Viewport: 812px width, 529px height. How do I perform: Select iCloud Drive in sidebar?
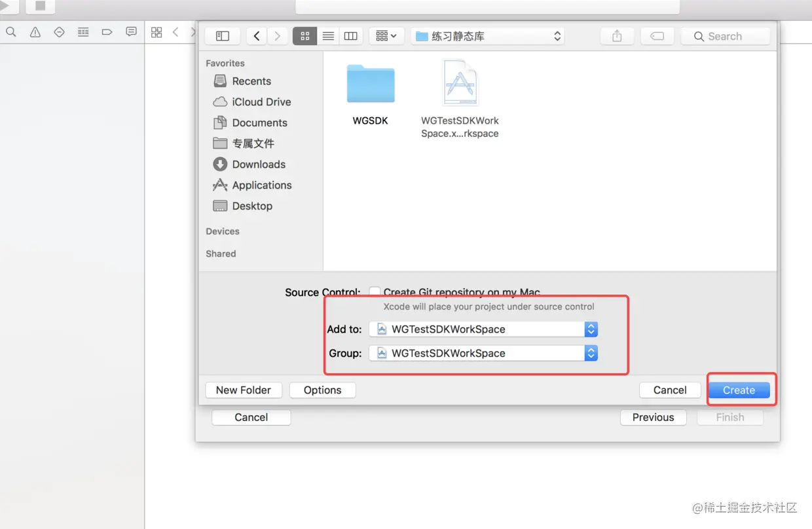tap(252, 102)
